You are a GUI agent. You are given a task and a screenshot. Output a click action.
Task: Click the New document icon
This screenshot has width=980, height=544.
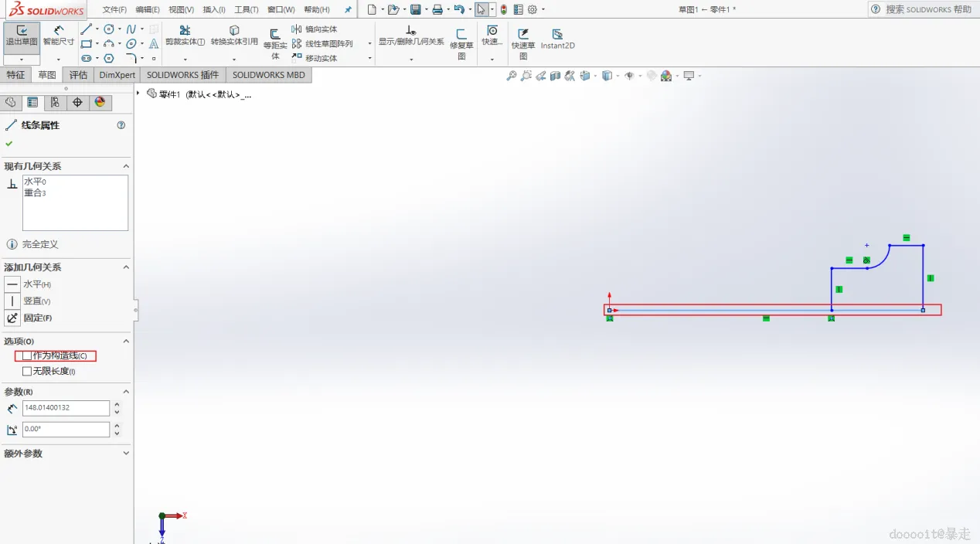click(x=372, y=9)
